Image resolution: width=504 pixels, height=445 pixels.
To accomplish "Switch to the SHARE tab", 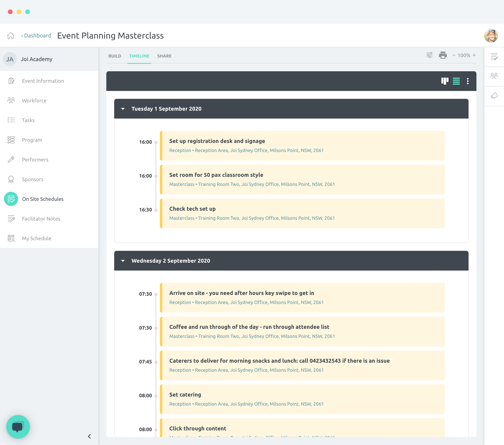I will [164, 56].
